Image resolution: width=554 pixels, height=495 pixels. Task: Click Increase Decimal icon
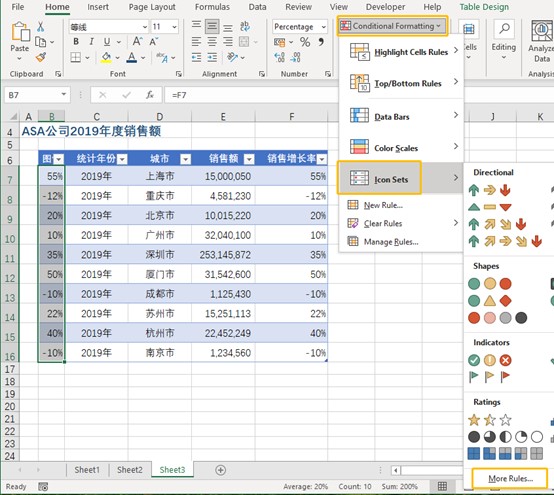point(279,57)
